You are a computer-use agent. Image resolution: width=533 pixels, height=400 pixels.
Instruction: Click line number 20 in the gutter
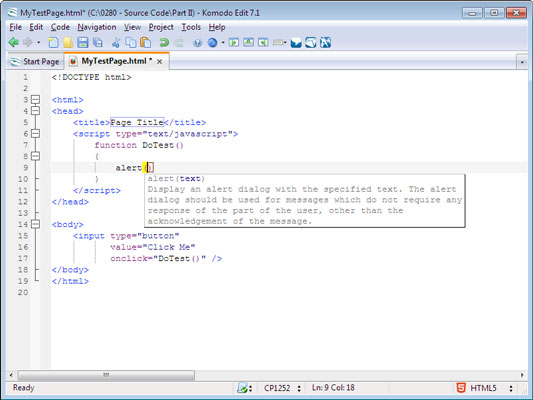click(x=23, y=292)
